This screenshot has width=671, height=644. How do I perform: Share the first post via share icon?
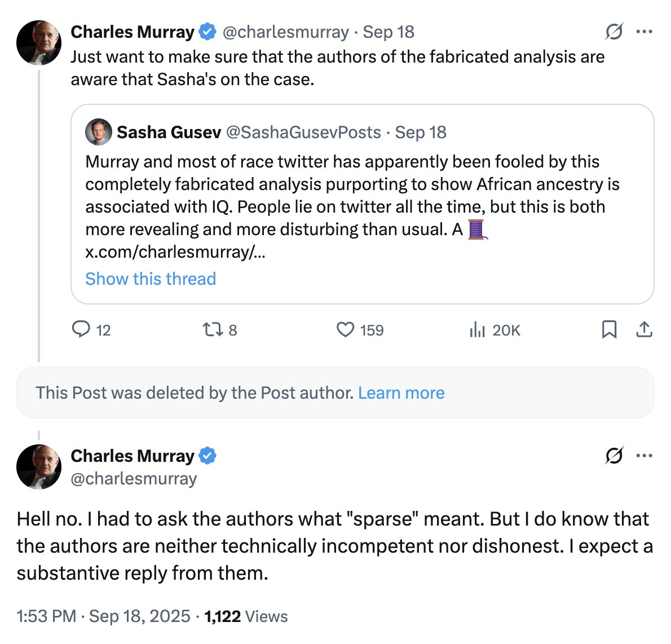coord(644,329)
